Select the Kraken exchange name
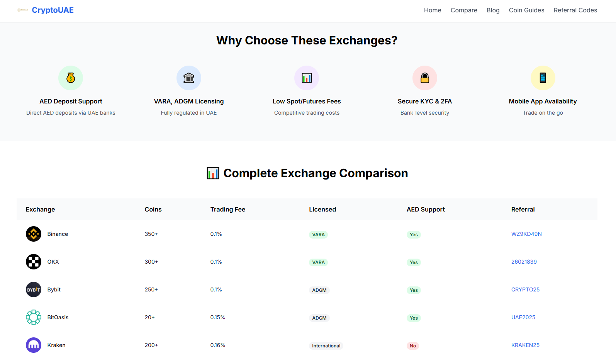 coord(56,345)
